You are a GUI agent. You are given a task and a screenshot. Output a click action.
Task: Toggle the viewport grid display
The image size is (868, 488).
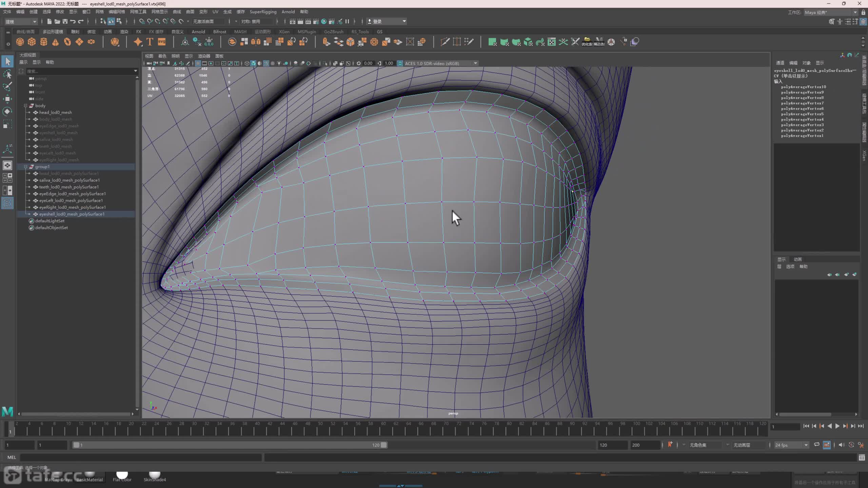pyautogui.click(x=198, y=63)
